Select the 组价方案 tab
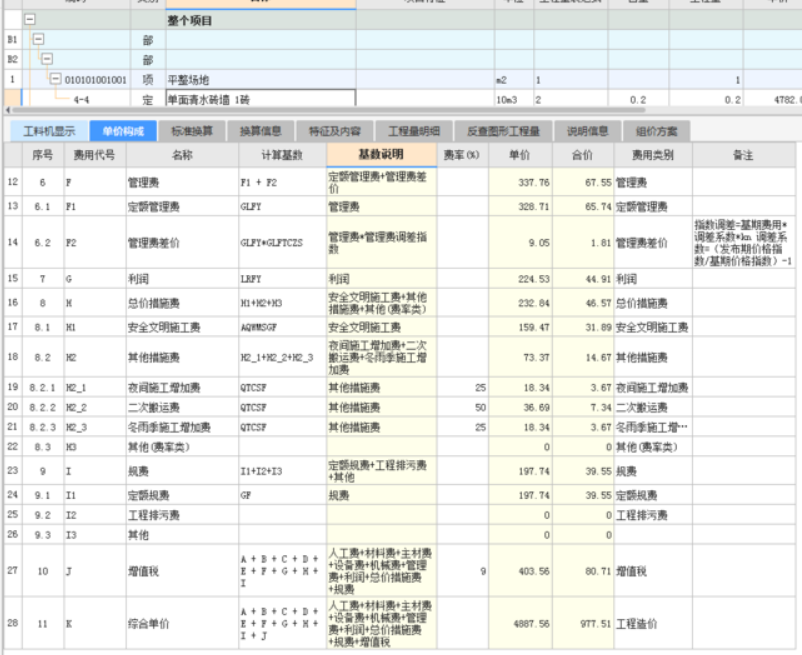802x655 pixels. (656, 131)
